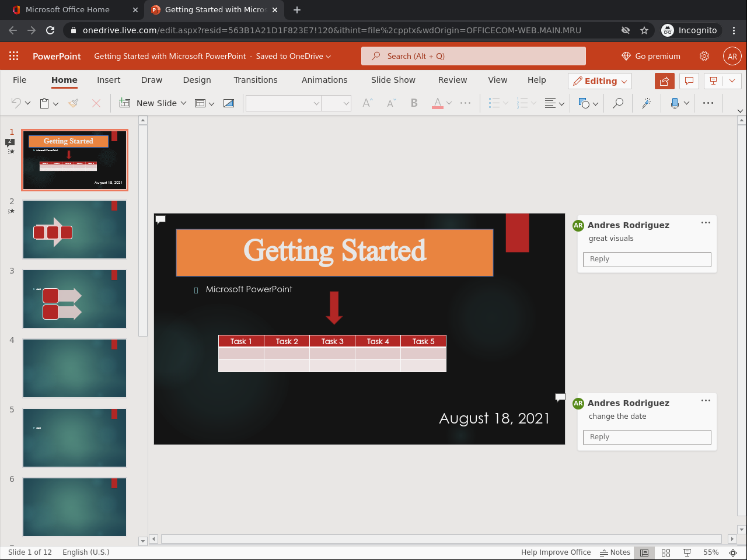Click the Slide Layout icon
Image resolution: width=747 pixels, height=560 pixels.
(x=200, y=103)
